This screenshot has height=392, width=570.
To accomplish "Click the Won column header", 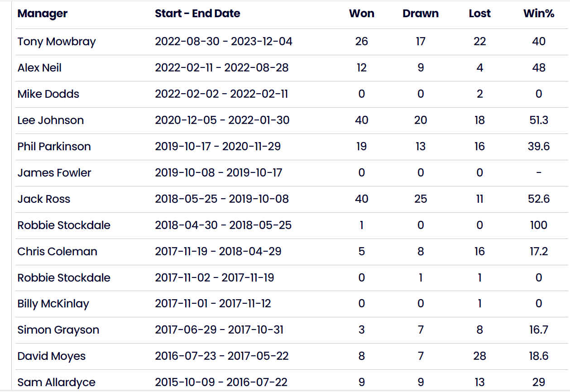I will click(x=362, y=14).
